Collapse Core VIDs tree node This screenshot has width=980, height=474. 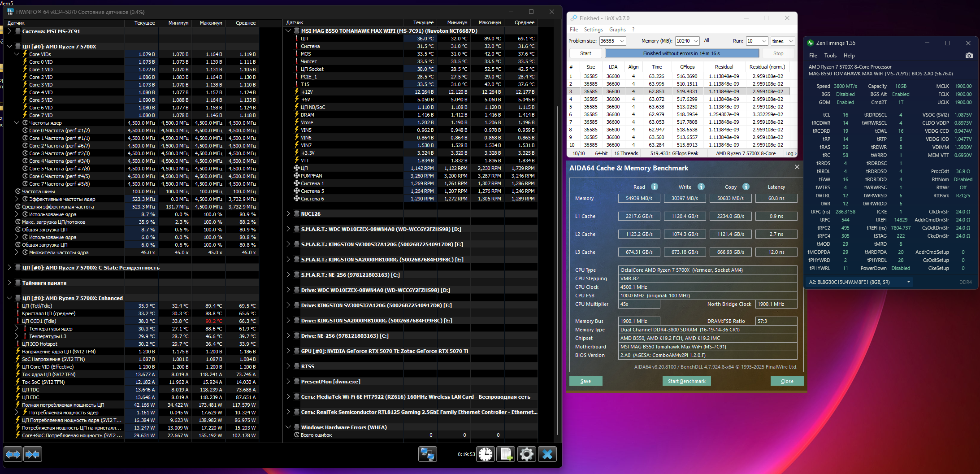pyautogui.click(x=17, y=54)
